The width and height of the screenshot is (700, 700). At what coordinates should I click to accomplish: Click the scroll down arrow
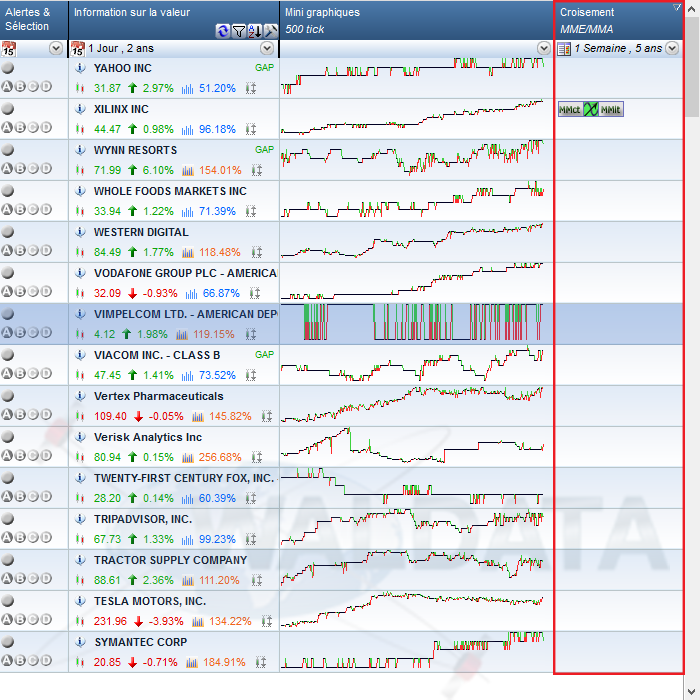693,691
